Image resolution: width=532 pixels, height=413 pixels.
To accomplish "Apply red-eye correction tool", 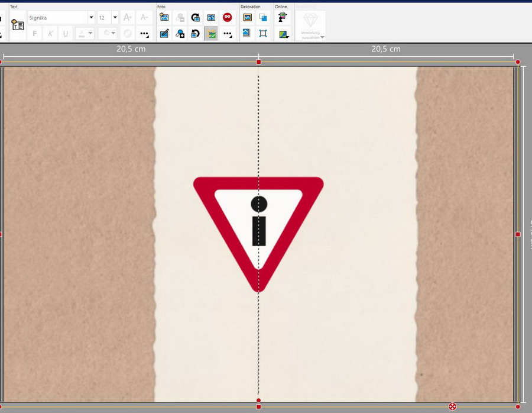I will (x=227, y=18).
